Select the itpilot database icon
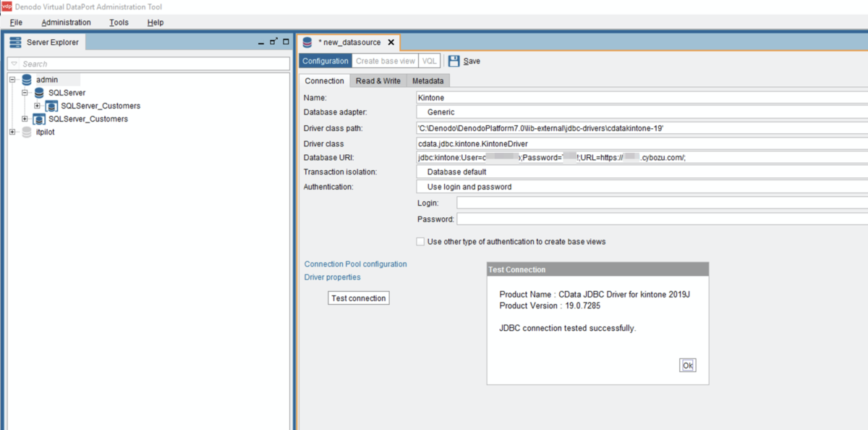 27,132
